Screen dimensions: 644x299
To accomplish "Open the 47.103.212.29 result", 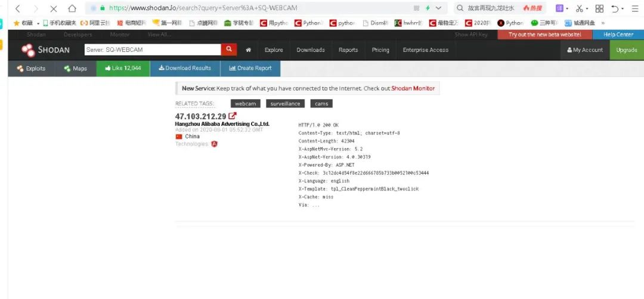I will coord(200,116).
